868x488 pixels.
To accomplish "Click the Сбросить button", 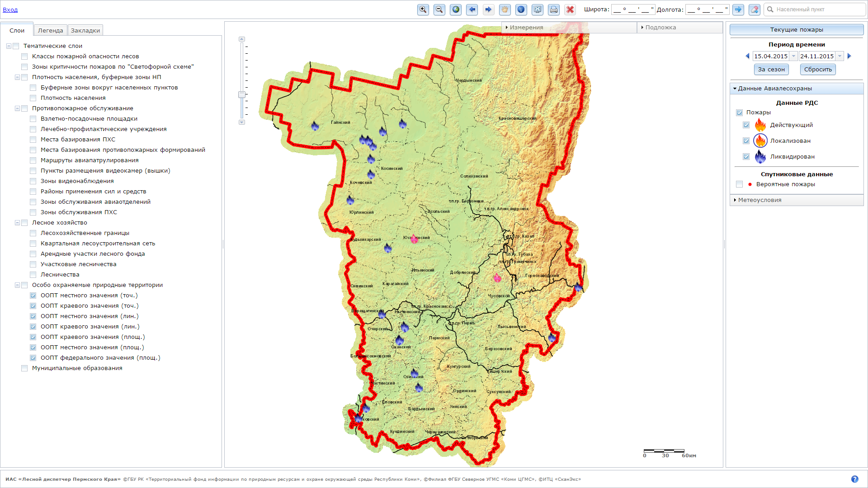I will pyautogui.click(x=818, y=69).
